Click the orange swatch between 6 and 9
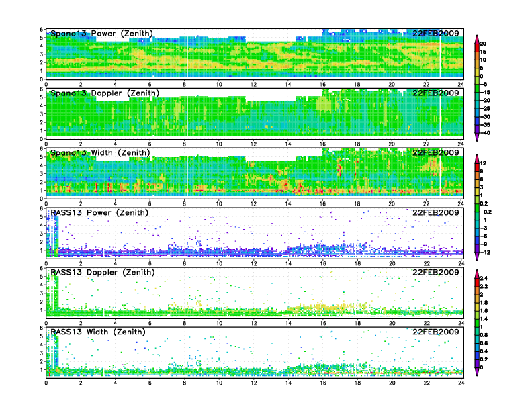 click(477, 175)
